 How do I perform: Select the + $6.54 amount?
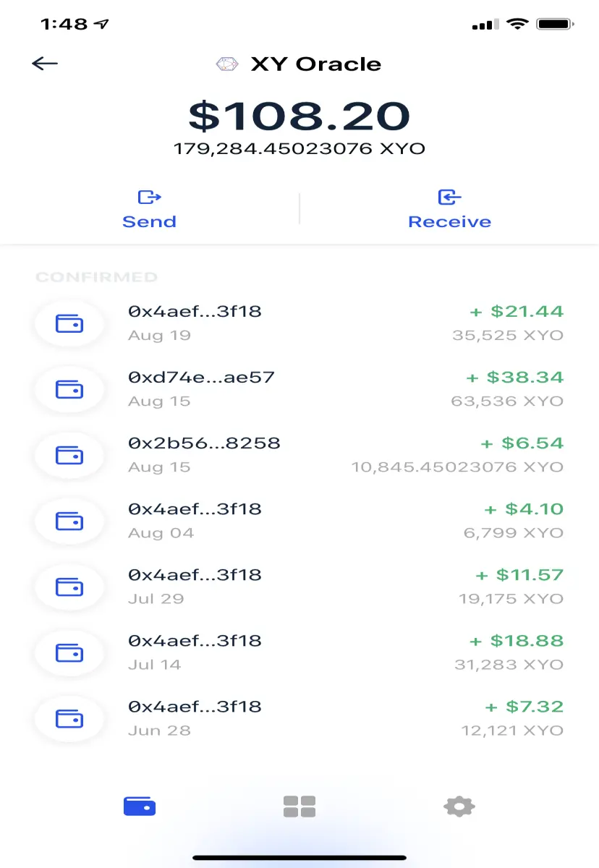[522, 443]
